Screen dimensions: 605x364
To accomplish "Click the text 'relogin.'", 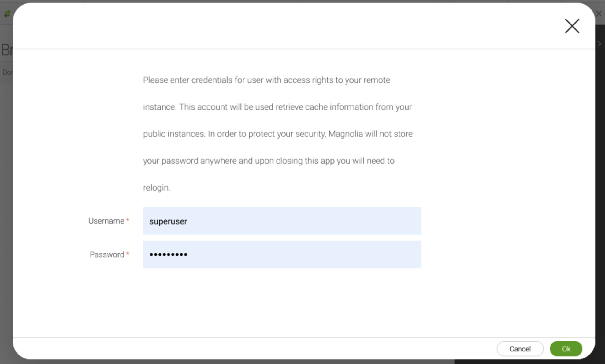I will (157, 188).
